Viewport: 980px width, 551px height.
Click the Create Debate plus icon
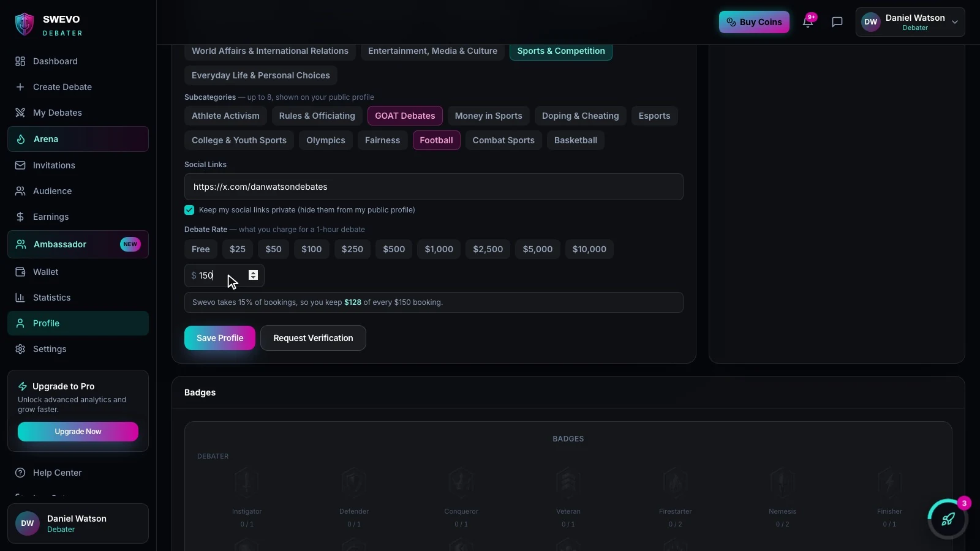(x=20, y=87)
